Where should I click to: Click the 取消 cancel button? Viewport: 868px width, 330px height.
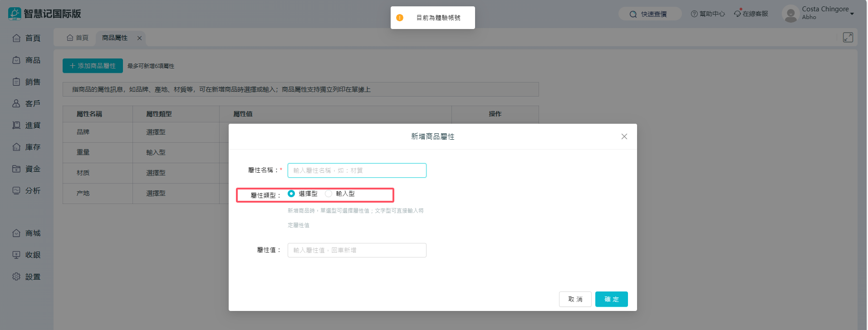click(575, 299)
